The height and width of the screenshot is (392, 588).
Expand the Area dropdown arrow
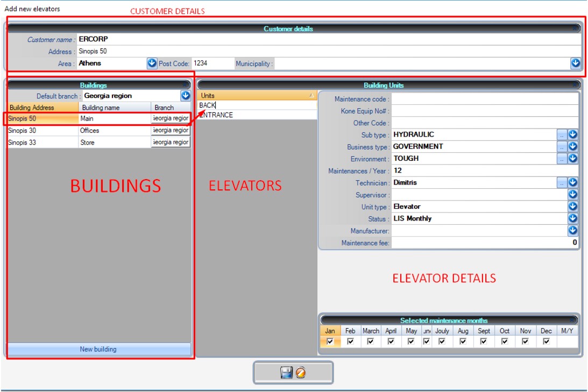coord(152,63)
